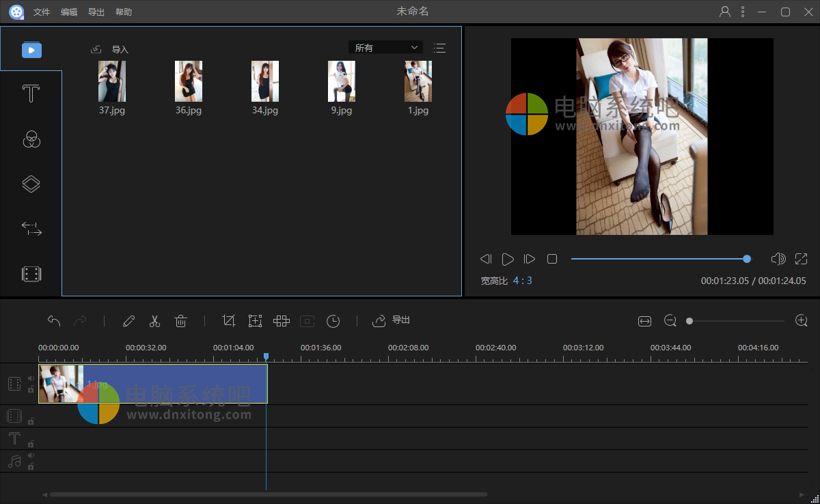Step forward to next frame

[x=530, y=259]
